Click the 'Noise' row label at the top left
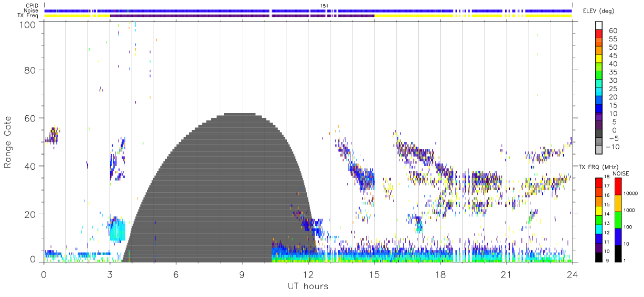Viewport: 644px width, 297px height. 31,10
